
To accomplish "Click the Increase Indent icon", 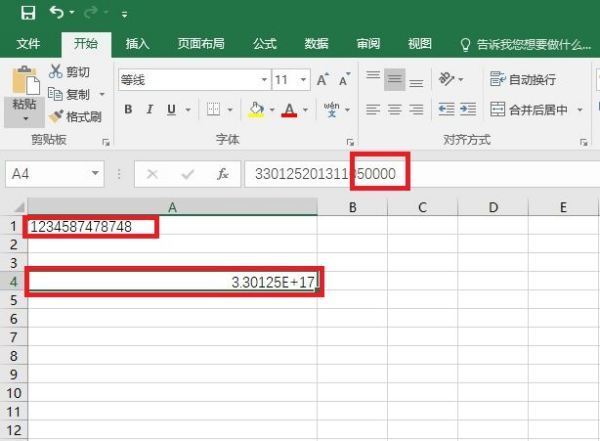I will click(468, 110).
